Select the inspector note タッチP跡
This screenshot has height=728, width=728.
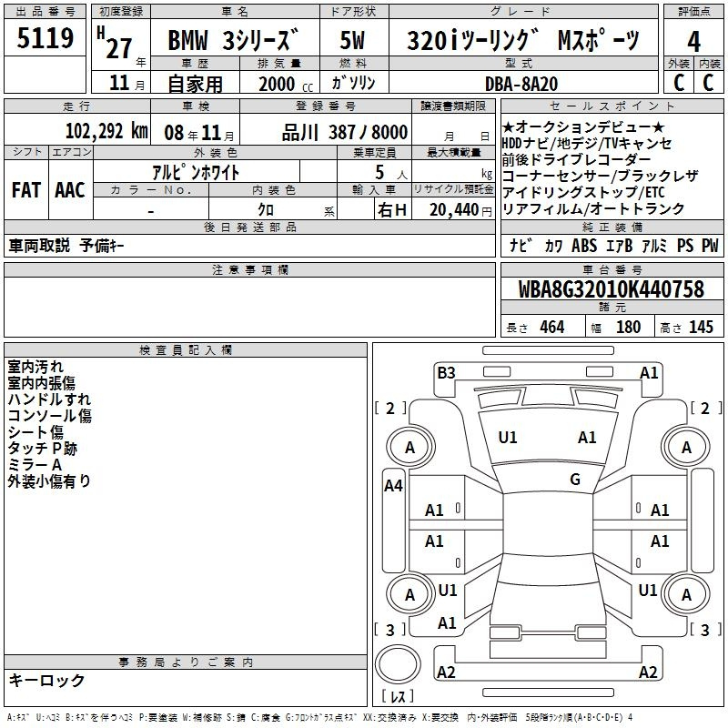click(42, 448)
